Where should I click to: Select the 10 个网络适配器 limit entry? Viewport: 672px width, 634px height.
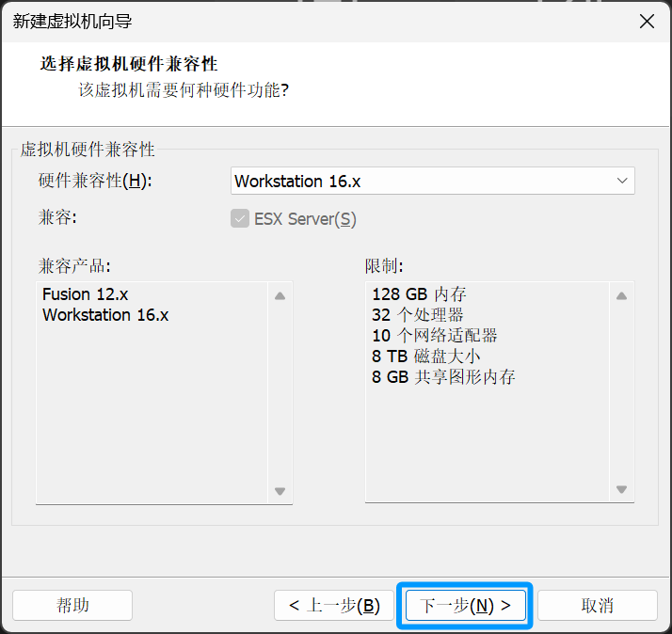(434, 336)
